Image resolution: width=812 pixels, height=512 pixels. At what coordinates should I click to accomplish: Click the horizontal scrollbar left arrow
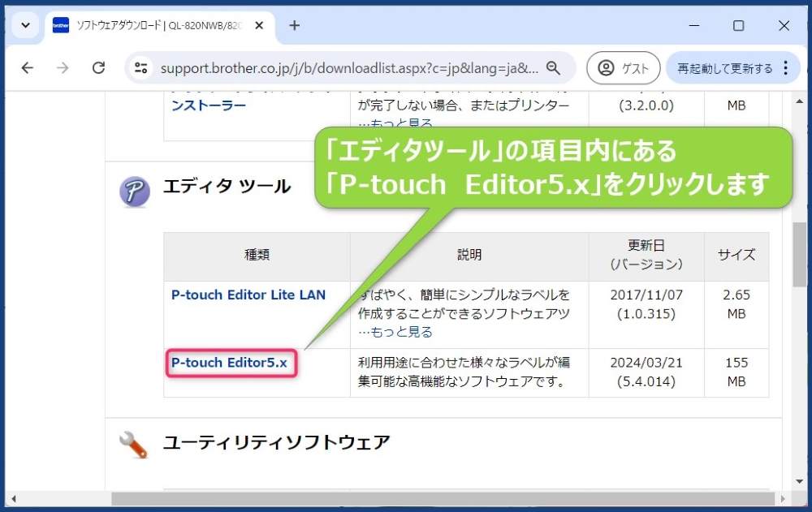coord(14,499)
